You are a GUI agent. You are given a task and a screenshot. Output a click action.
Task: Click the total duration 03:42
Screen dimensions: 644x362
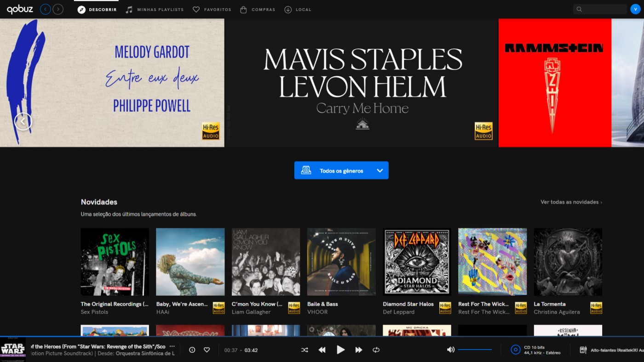click(x=251, y=350)
